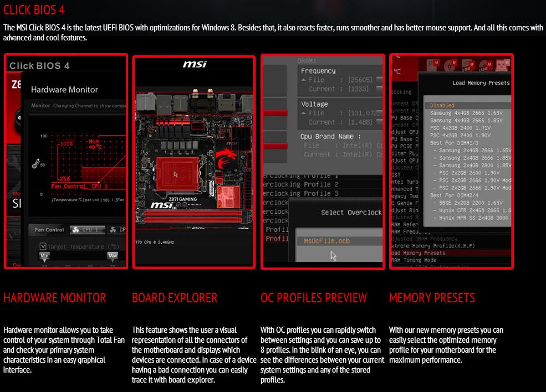Open the Monitor channel selector
Screen dimensions: 546x392
pyautogui.click(x=40, y=105)
